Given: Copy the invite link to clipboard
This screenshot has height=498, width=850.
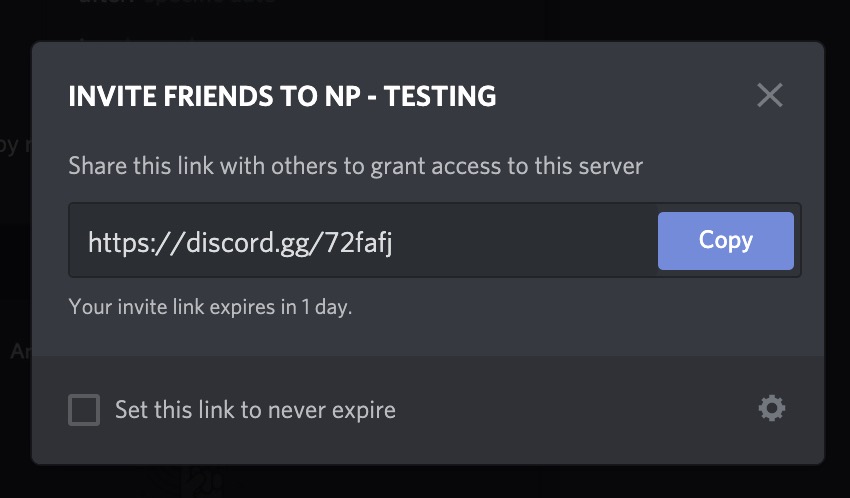Looking at the screenshot, I should point(725,241).
